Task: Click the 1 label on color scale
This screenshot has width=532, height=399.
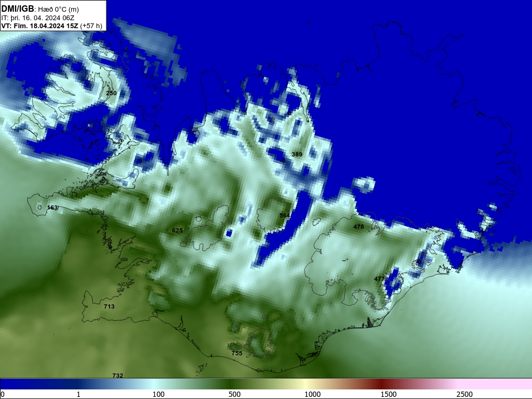Action: (x=78, y=394)
